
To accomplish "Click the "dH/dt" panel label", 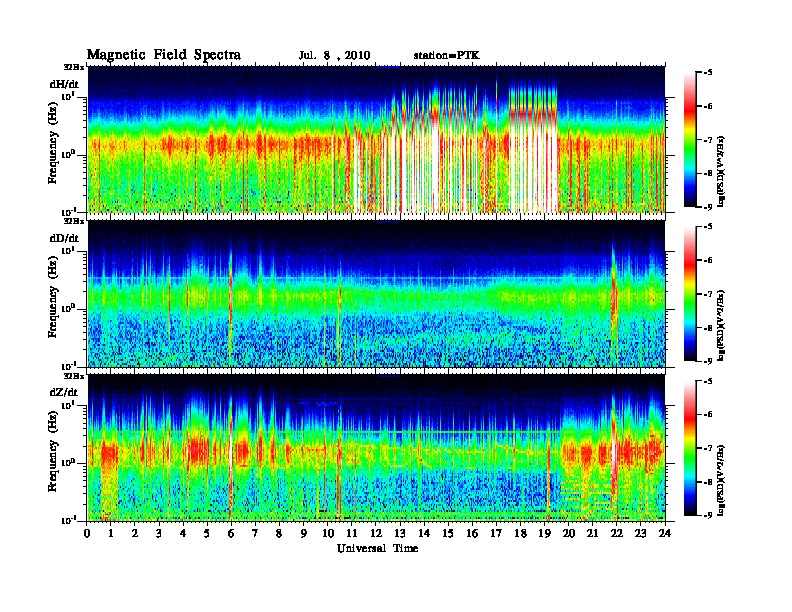I will [x=64, y=84].
